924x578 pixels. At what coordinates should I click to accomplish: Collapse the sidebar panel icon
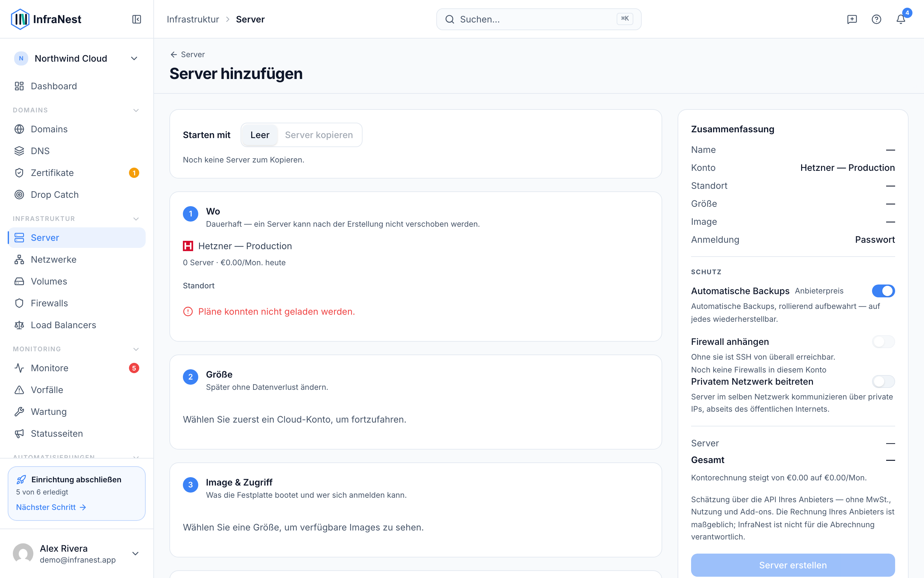pyautogui.click(x=137, y=19)
